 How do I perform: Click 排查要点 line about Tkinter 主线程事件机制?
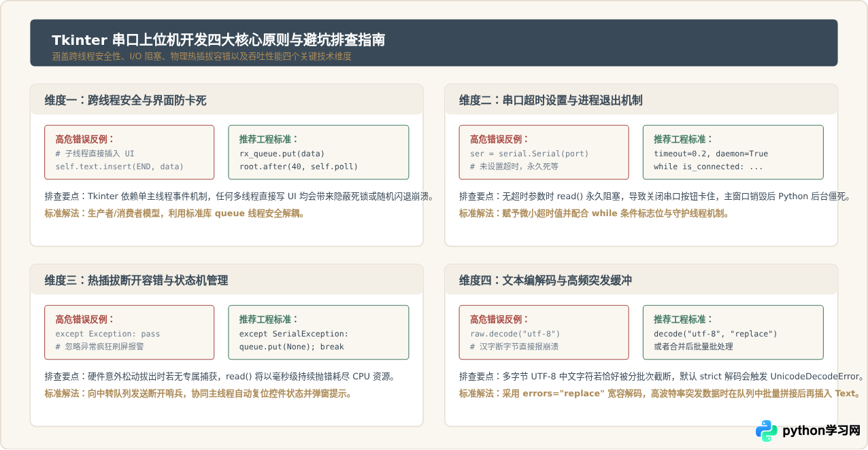click(239, 196)
